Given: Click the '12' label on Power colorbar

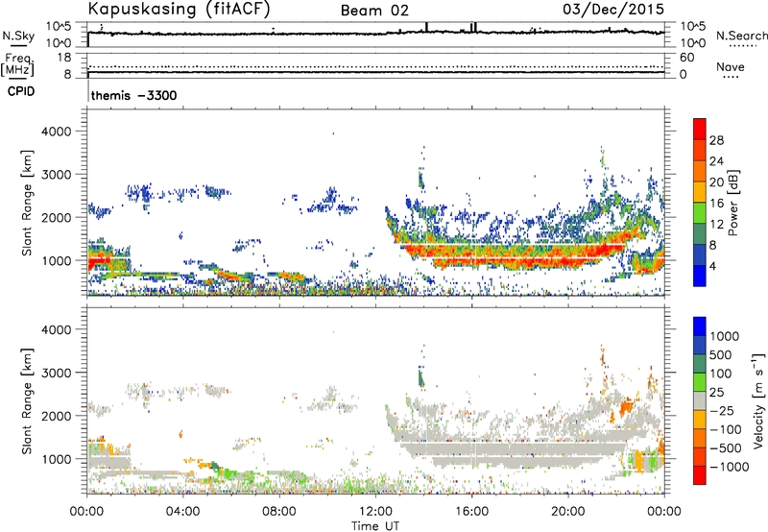Looking at the screenshot, I should [x=716, y=225].
